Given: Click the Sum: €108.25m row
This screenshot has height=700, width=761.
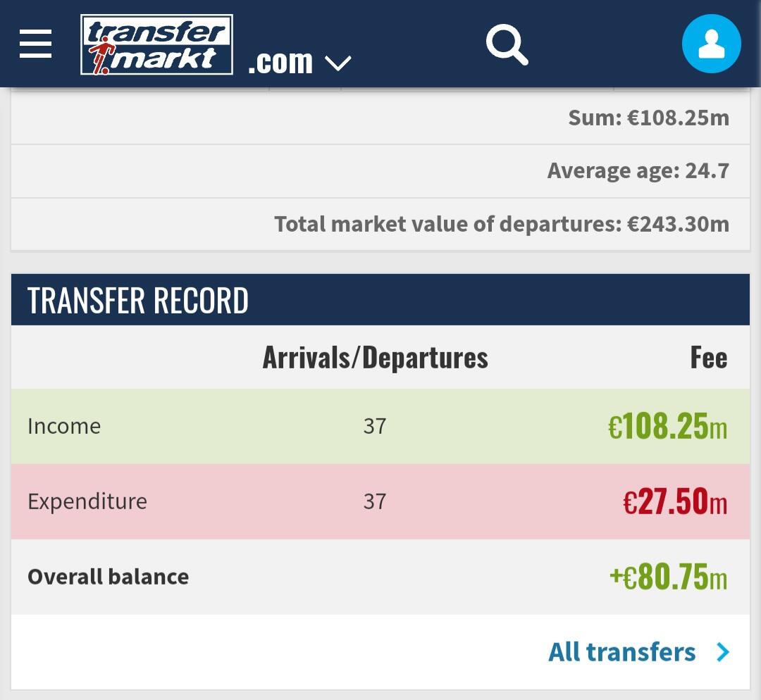Looking at the screenshot, I should [648, 118].
